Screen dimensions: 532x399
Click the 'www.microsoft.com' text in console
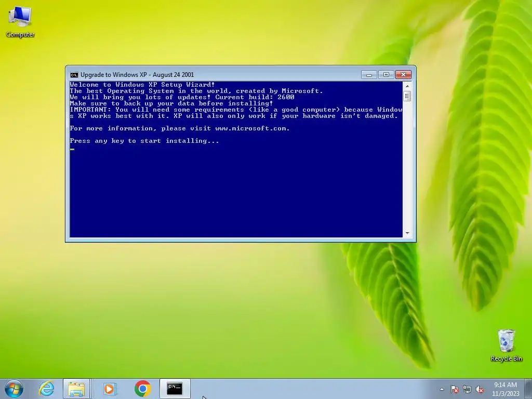coord(252,128)
